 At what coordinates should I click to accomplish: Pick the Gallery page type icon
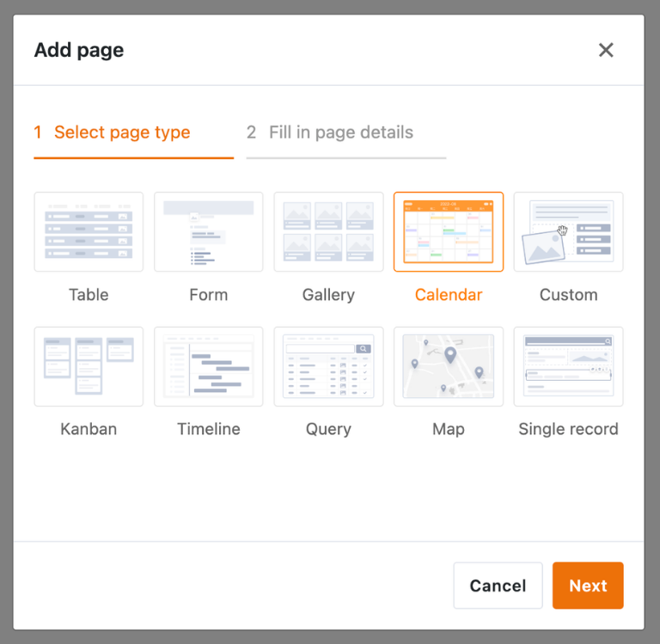[x=328, y=231]
